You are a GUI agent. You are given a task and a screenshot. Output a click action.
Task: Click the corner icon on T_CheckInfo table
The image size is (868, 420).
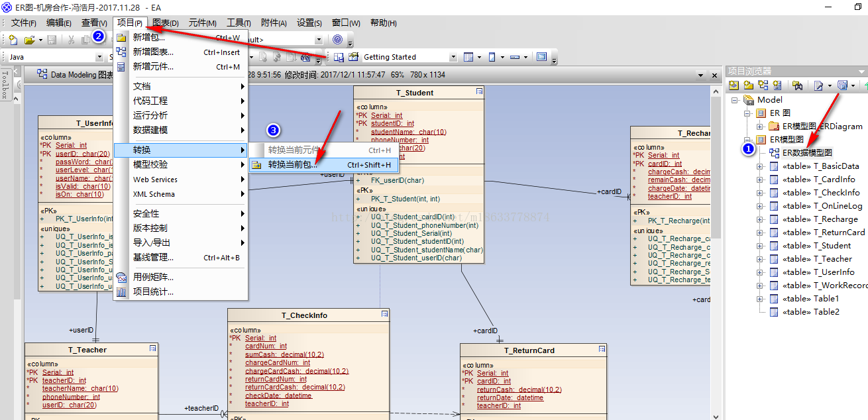click(384, 314)
